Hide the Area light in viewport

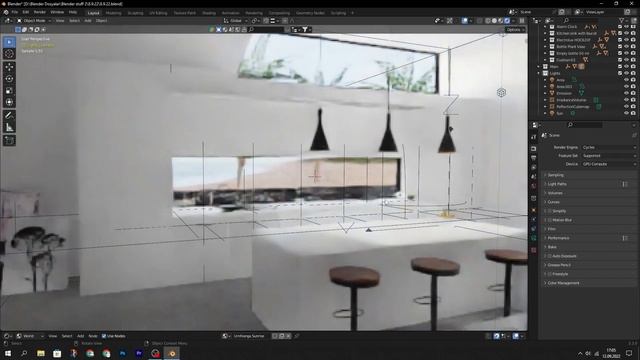626,80
